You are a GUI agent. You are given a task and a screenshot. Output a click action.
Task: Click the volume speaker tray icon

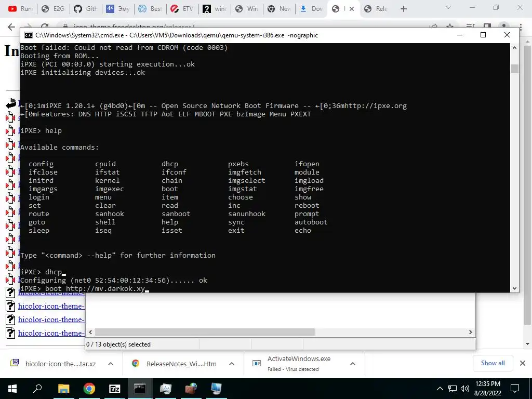pos(465,389)
